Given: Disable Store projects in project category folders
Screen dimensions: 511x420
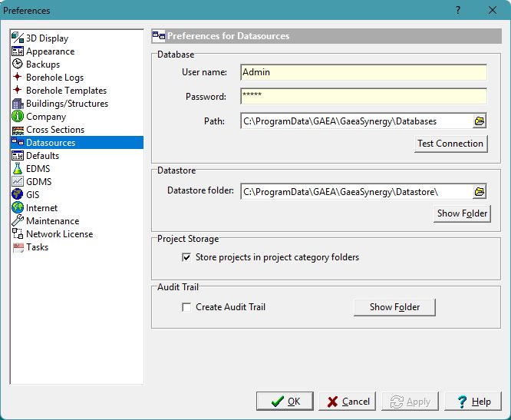Looking at the screenshot, I should [186, 257].
